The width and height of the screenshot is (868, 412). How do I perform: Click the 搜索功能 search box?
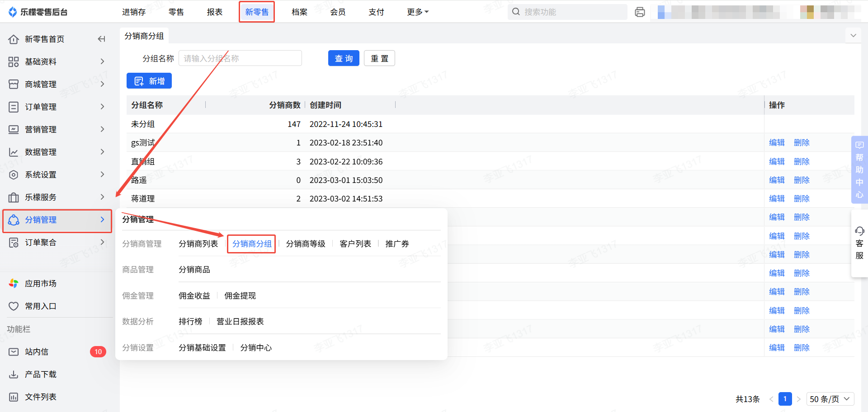pos(567,12)
